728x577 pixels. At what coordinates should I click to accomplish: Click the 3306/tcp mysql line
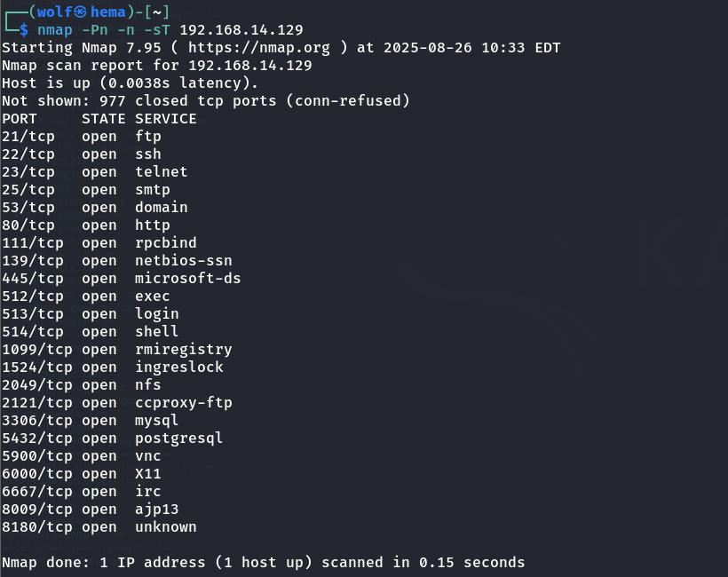[90, 421]
